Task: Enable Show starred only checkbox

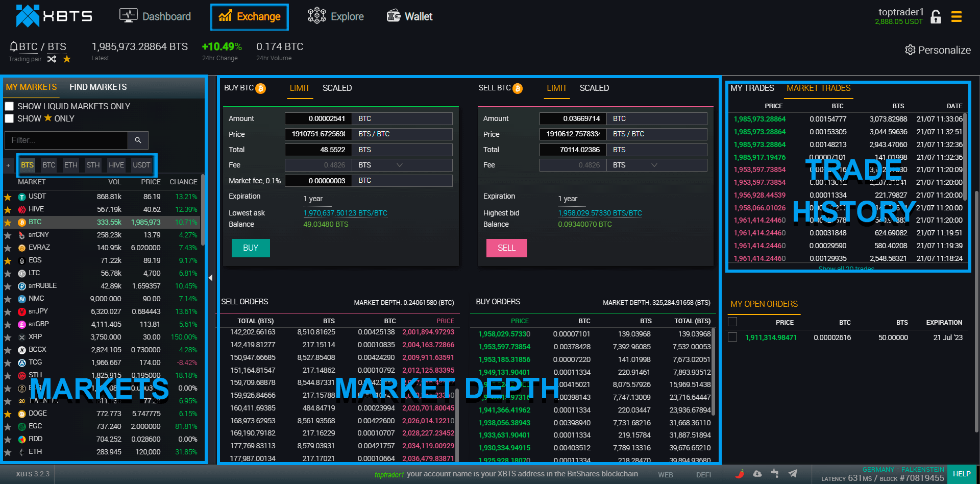Action: [x=9, y=118]
